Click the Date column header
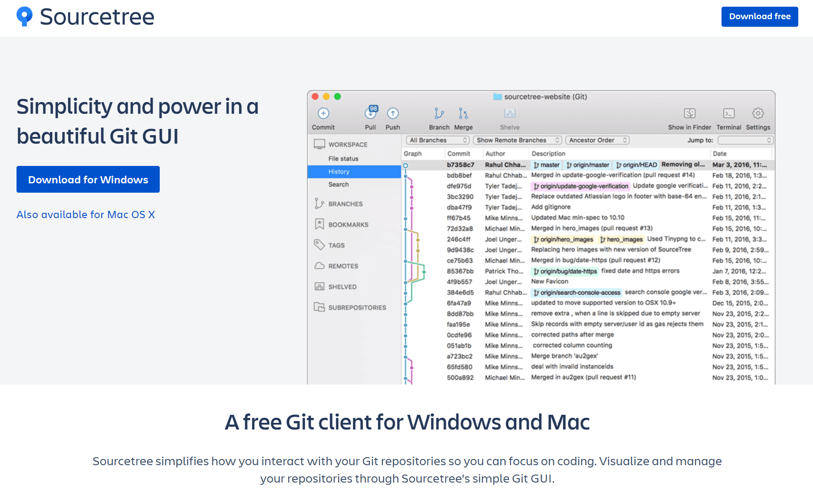 point(719,153)
